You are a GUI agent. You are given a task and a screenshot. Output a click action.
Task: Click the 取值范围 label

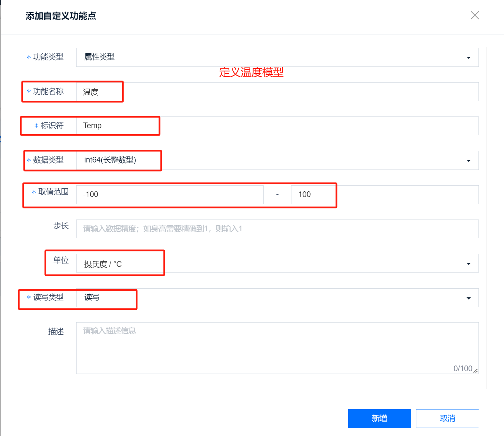[x=53, y=192]
